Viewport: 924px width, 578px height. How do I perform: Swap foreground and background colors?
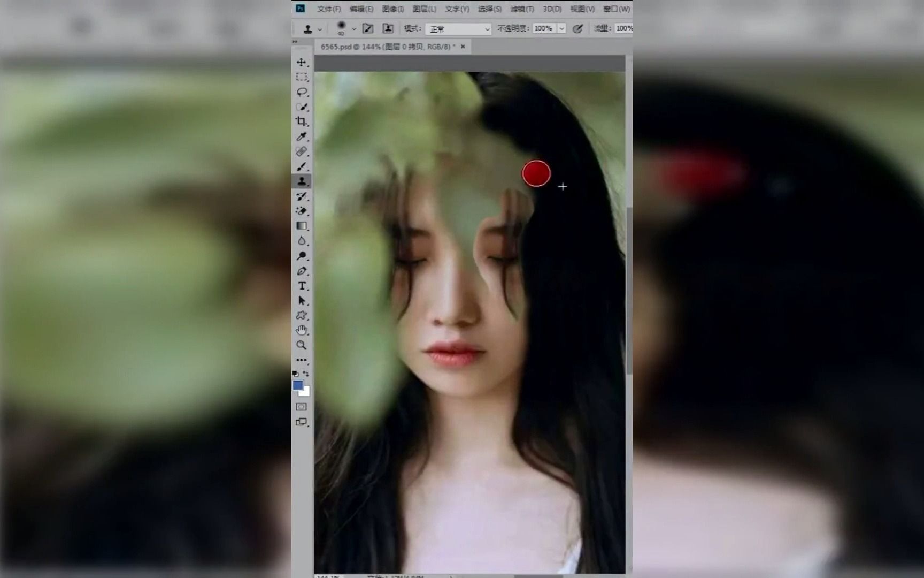click(x=306, y=374)
